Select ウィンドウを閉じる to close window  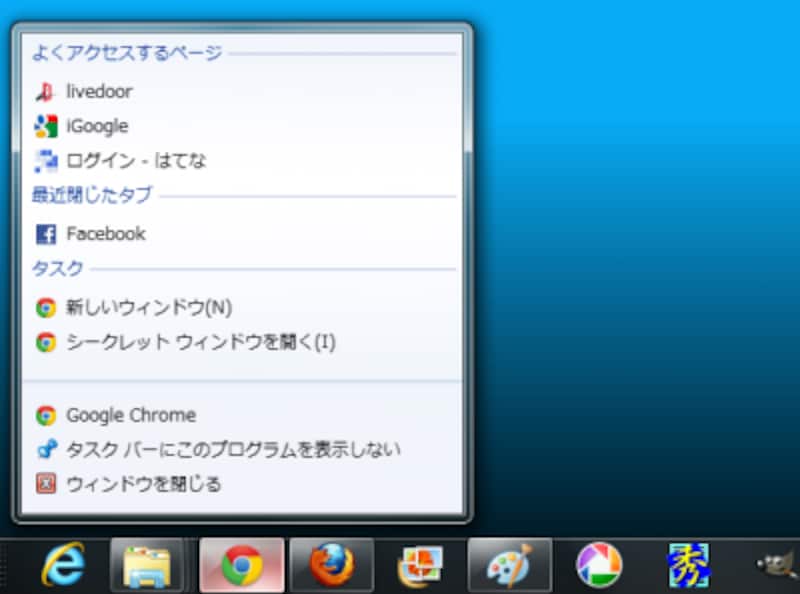[242, 484]
